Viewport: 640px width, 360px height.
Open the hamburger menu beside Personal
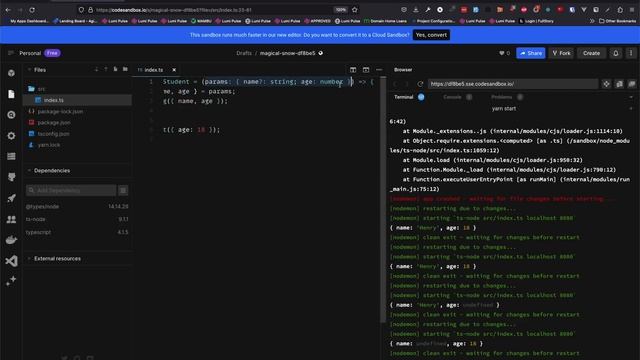click(11, 53)
